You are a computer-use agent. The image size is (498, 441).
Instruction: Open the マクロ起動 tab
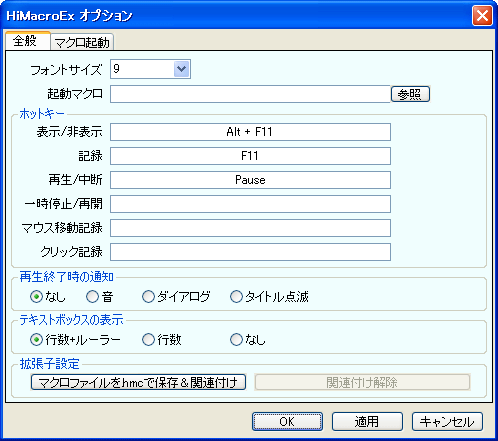(82, 42)
